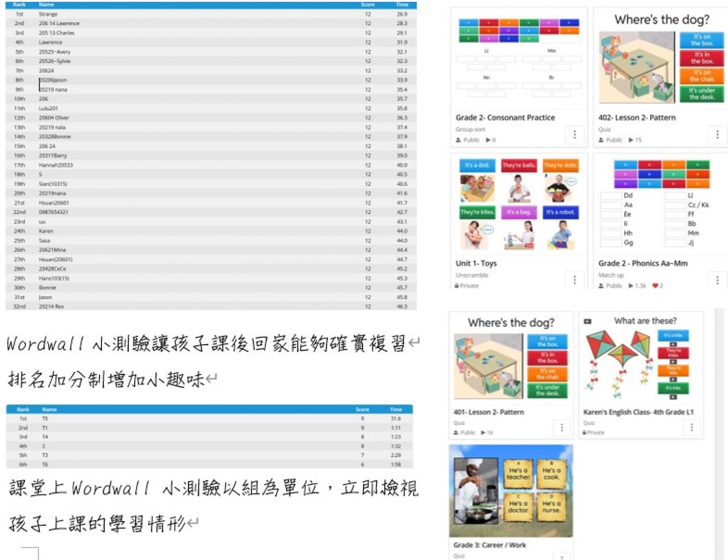The width and height of the screenshot is (728, 560).
Task: Open options menu for Grade 2 - Phonics Aa~Mm
Action: pos(718,280)
